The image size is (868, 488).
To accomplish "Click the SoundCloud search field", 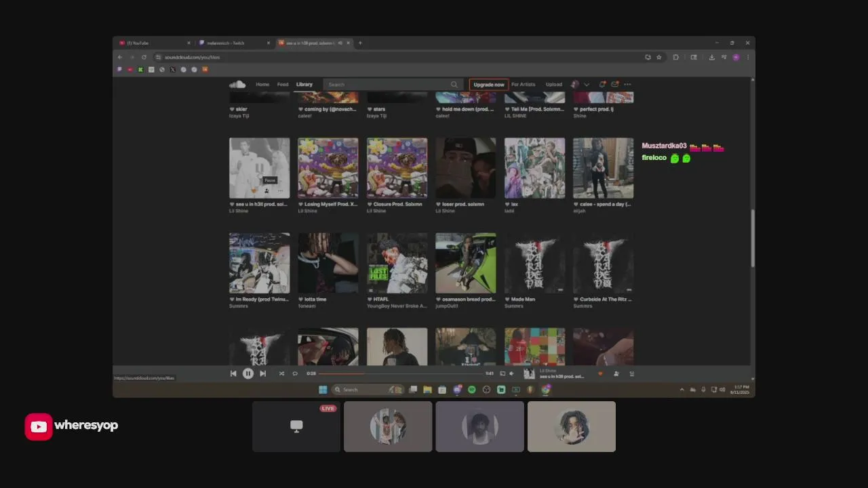I will [393, 85].
